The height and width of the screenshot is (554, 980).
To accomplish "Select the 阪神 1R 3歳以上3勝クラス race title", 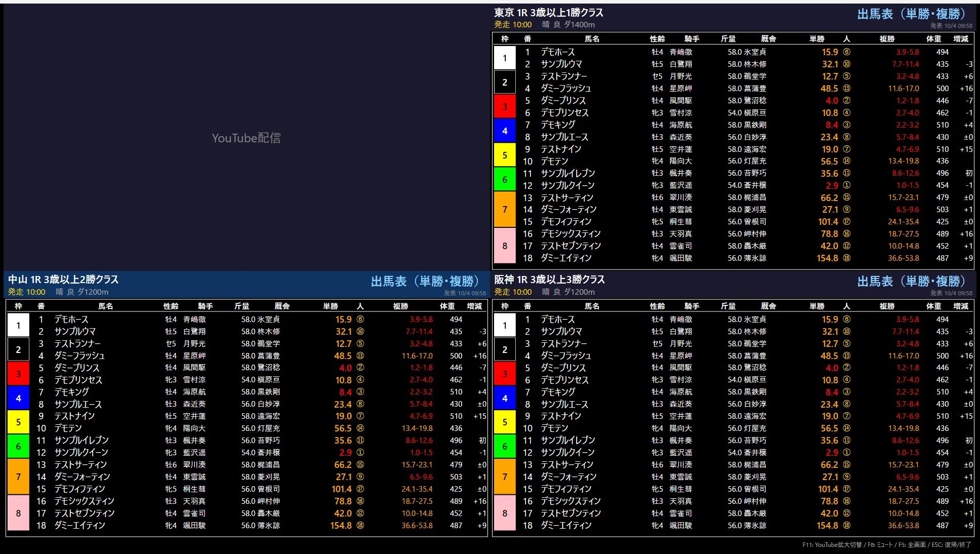I will [x=550, y=280].
